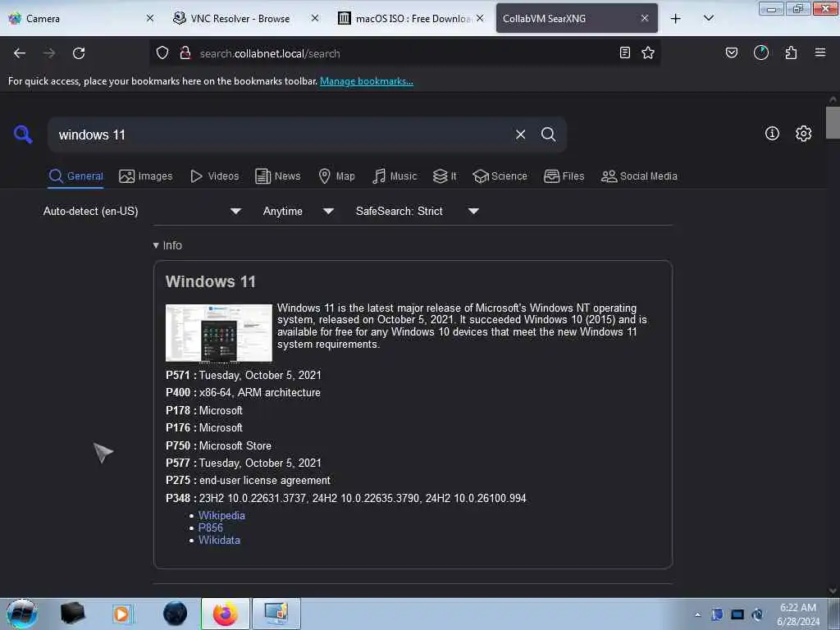Clear the search query with X

(520, 135)
